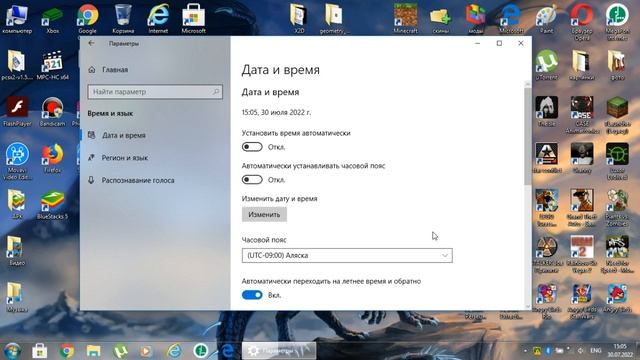This screenshot has width=640, height=360.
Task: Open Minecraft desktop shortcut
Action: 405,19
